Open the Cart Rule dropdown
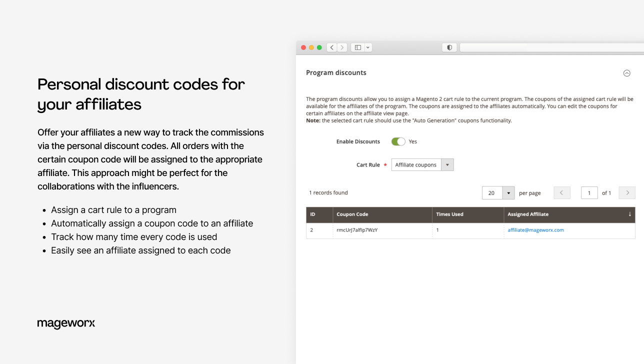The image size is (644, 364). tap(447, 165)
